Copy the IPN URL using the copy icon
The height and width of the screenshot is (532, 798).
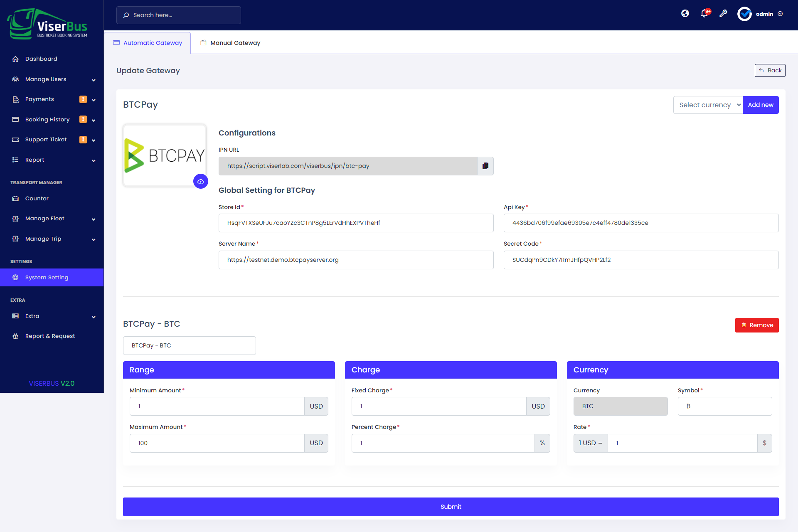click(x=485, y=166)
